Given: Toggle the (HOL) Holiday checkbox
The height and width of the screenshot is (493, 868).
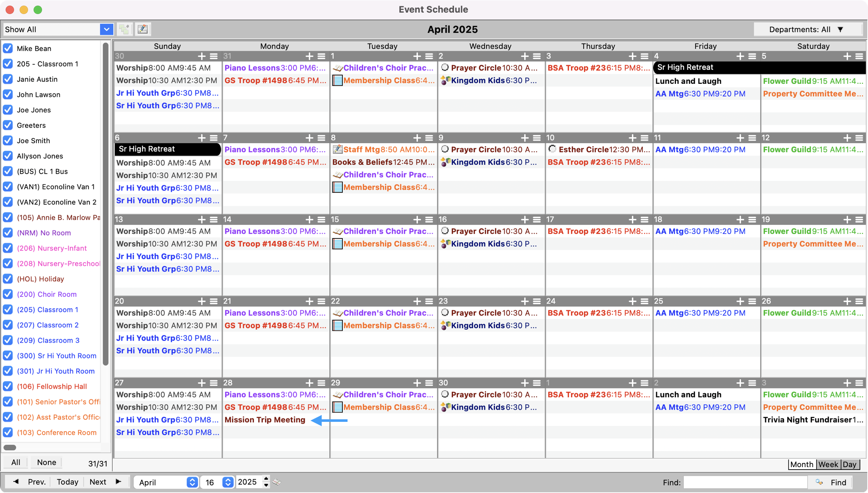Looking at the screenshot, I should point(8,279).
